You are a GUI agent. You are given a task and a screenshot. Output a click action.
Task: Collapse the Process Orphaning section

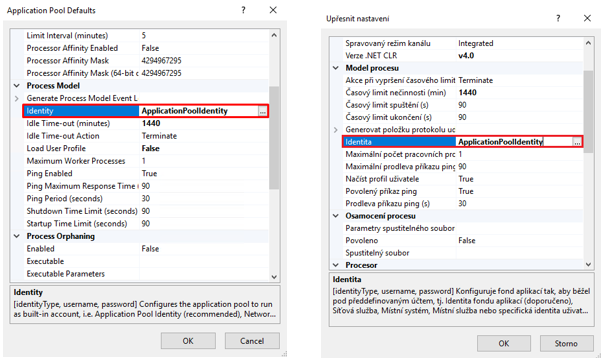pos(17,236)
